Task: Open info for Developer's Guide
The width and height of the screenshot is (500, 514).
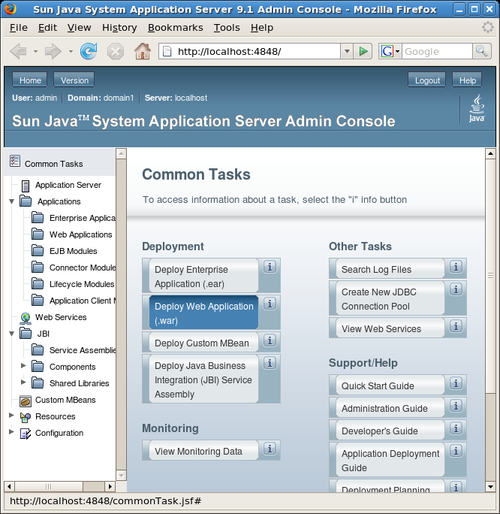Action: pyautogui.click(x=456, y=428)
